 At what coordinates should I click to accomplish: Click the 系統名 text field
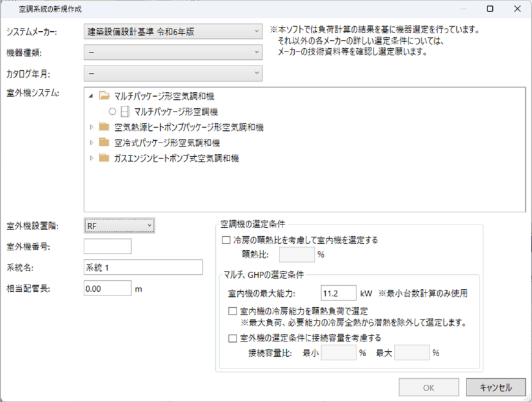(143, 267)
